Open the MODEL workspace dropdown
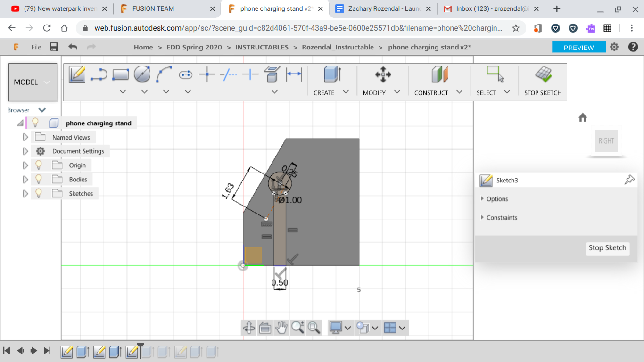644x362 pixels. 33,82
